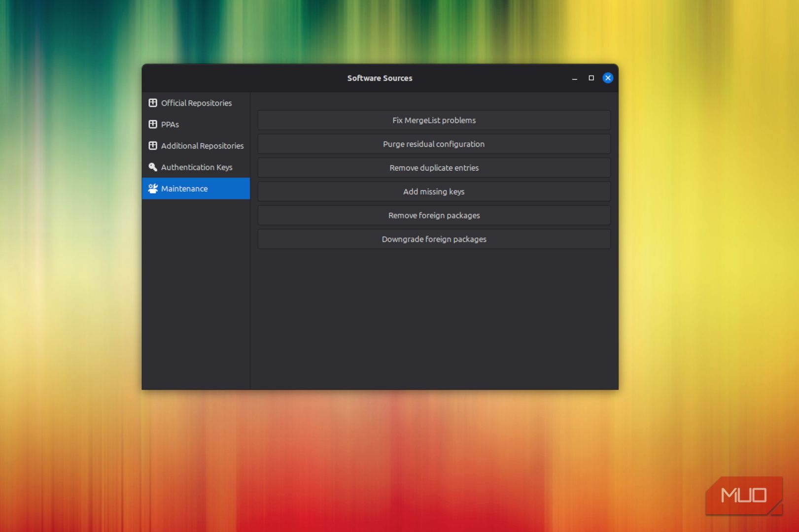Click Downgrade foreign packages button

click(434, 239)
